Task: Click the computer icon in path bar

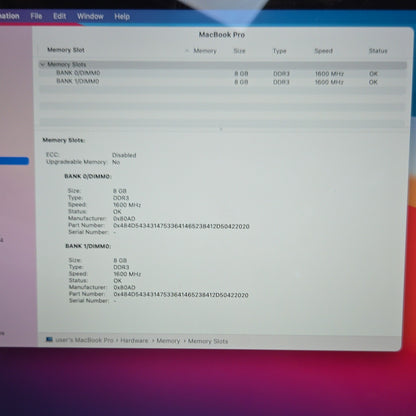Action: click(x=49, y=340)
